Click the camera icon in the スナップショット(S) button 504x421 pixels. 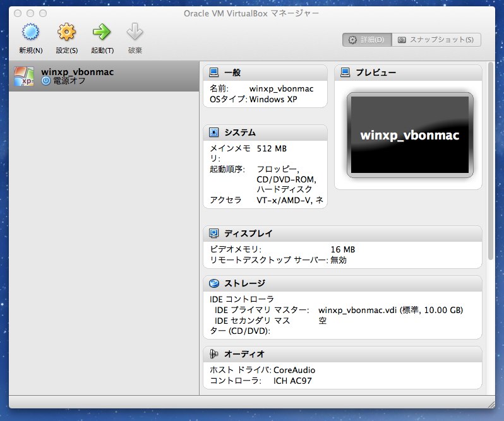click(402, 40)
